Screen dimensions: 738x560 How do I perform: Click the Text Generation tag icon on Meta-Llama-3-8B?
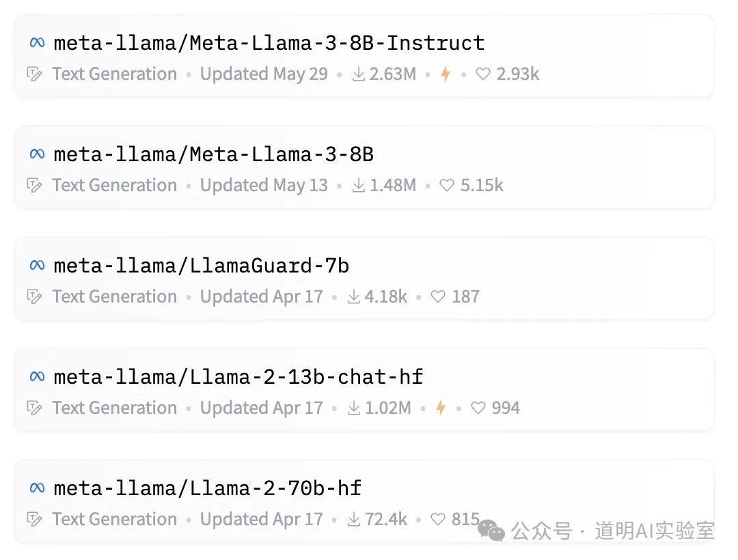point(34,185)
